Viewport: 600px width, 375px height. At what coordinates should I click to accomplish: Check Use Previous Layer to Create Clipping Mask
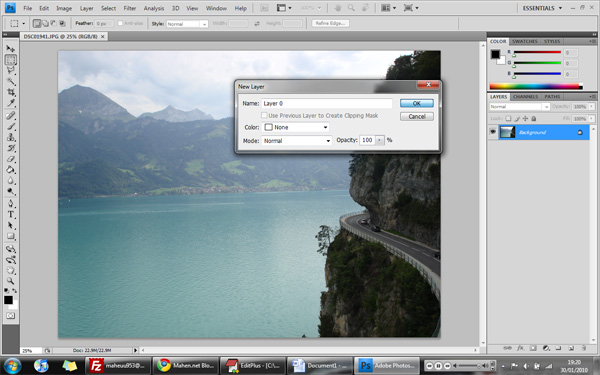click(x=264, y=115)
